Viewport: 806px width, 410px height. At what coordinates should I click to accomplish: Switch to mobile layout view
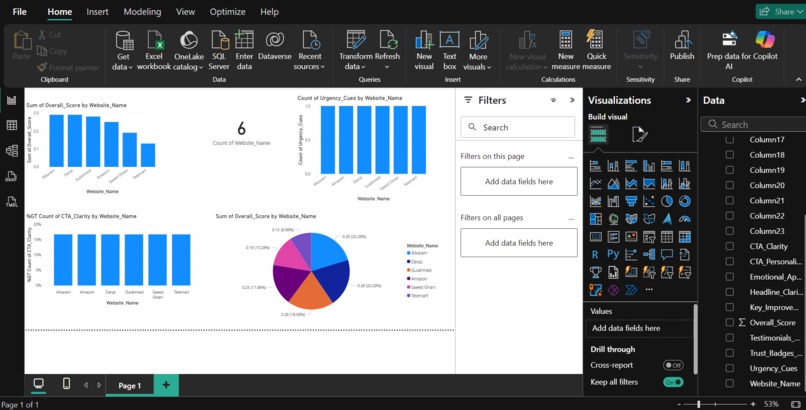tap(66, 383)
